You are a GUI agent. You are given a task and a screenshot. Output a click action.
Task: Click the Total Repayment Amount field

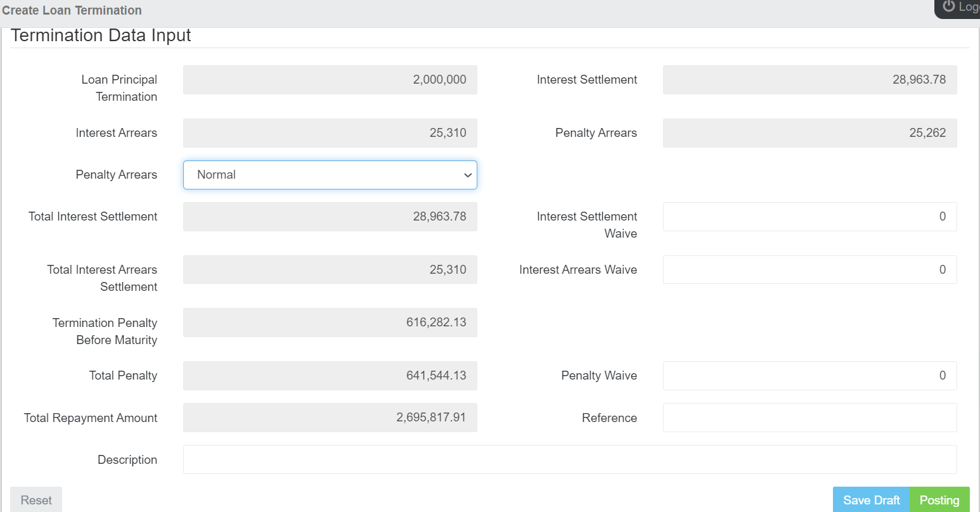[x=330, y=418]
